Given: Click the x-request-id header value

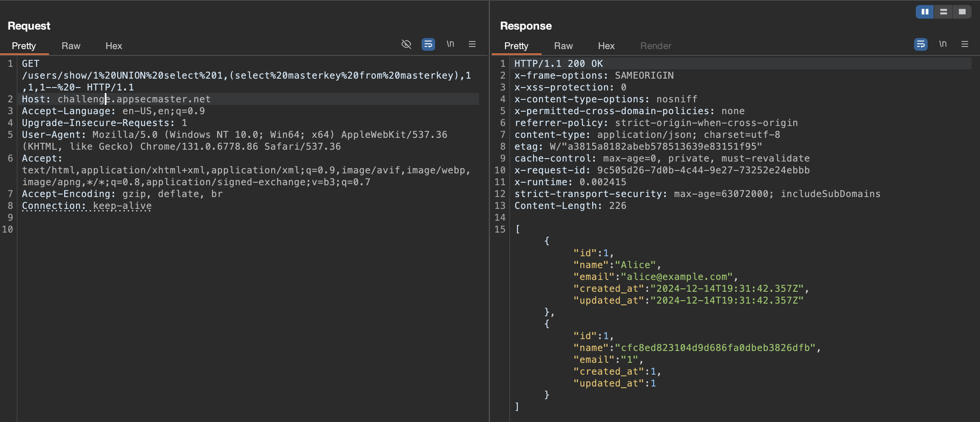Looking at the screenshot, I should click(x=703, y=170).
